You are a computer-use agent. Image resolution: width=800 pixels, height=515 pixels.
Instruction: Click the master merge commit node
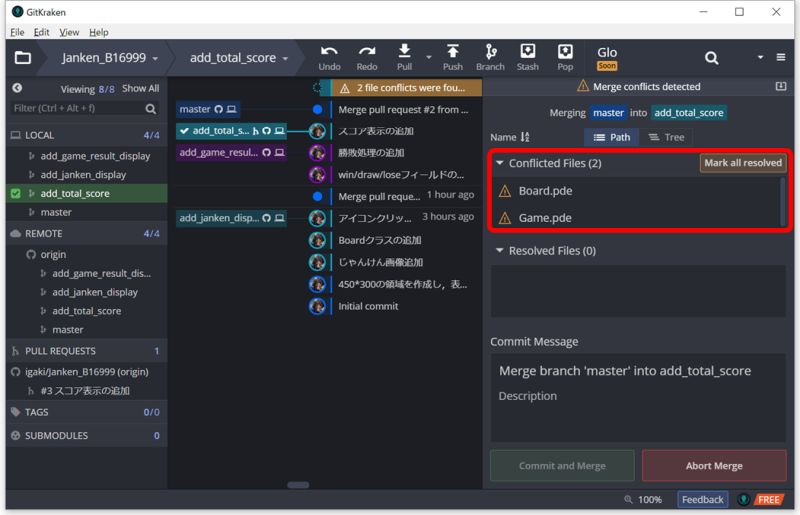click(x=317, y=109)
